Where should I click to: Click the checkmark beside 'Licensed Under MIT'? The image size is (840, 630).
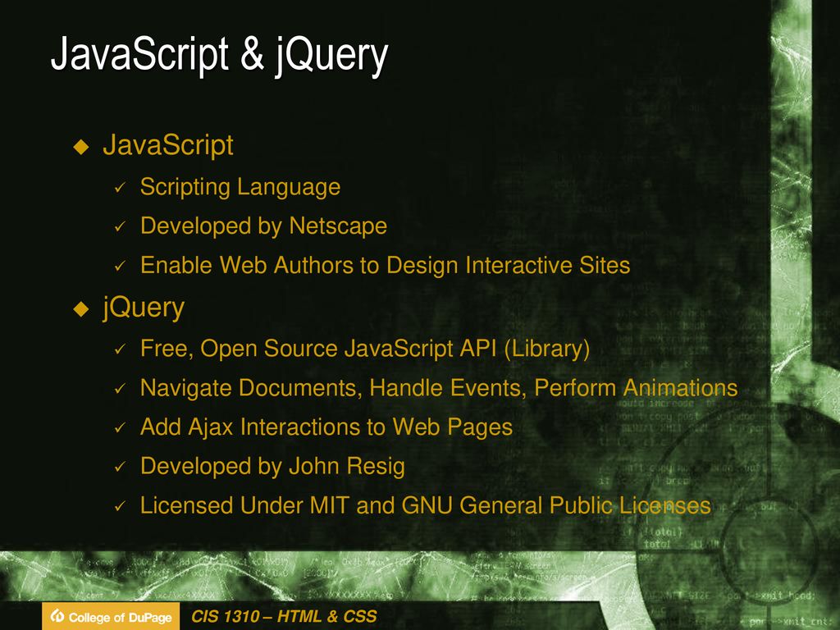click(x=120, y=505)
